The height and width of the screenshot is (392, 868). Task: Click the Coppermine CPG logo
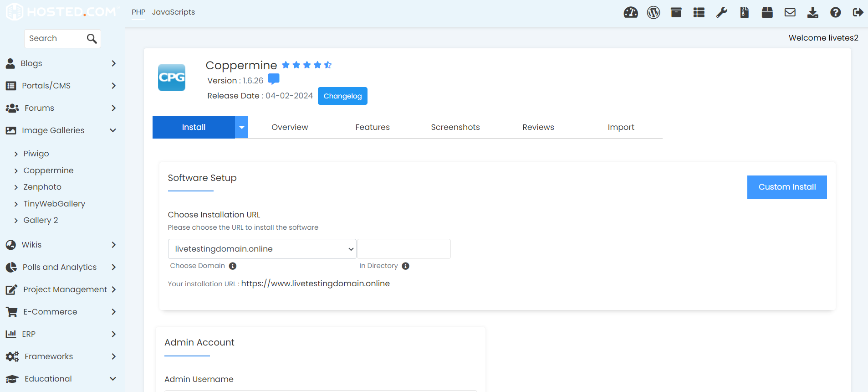pos(172,77)
